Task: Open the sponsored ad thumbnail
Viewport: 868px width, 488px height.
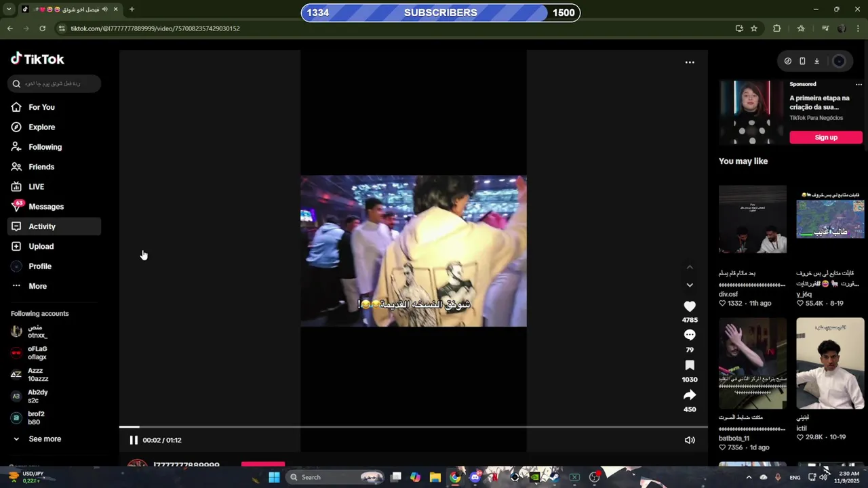Action: 752,112
